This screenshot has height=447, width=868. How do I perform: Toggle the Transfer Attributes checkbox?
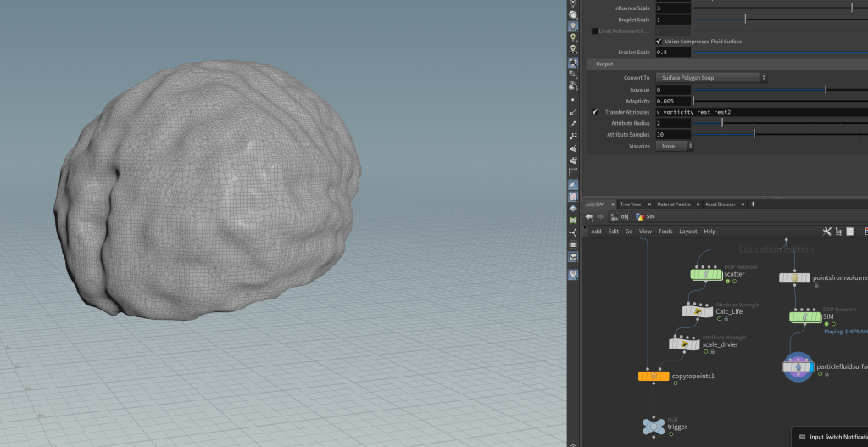tap(595, 112)
